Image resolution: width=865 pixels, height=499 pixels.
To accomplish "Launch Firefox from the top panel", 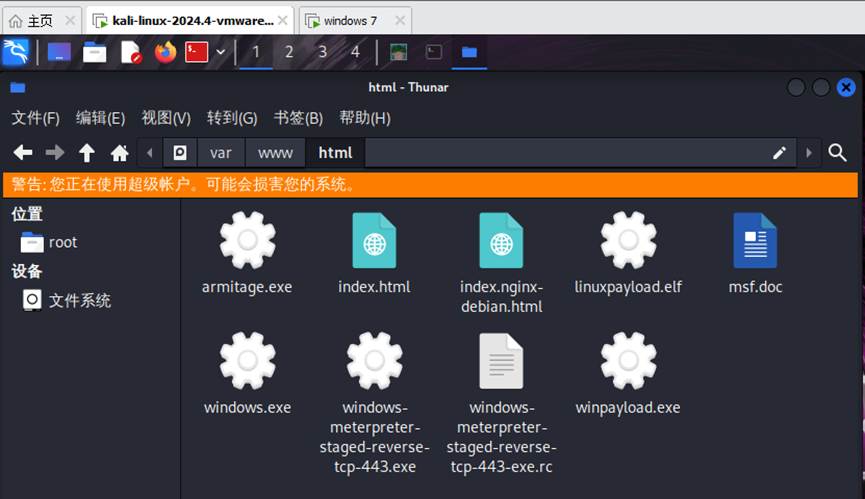I will [x=165, y=52].
